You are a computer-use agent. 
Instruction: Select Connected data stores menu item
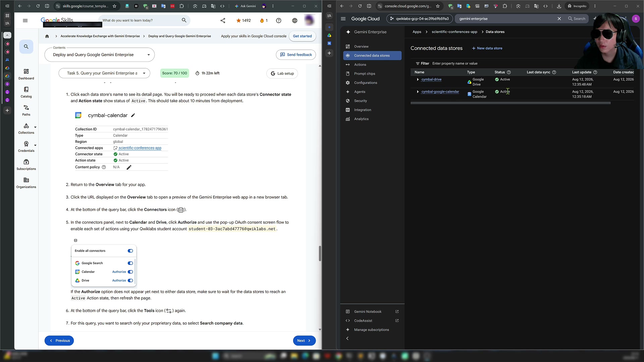click(372, 56)
